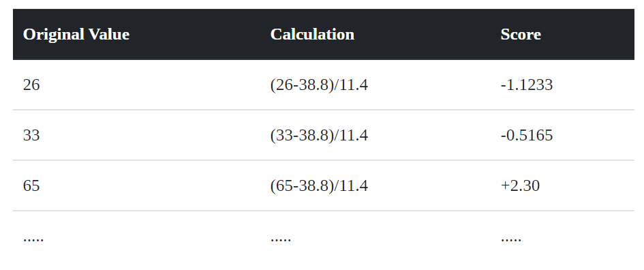Select the score -0.5165 cell

pos(527,135)
